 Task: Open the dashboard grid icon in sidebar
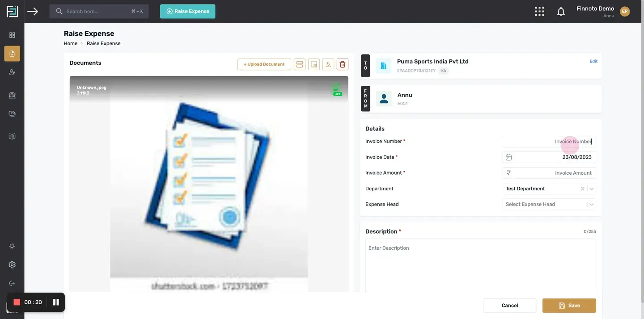pos(12,35)
